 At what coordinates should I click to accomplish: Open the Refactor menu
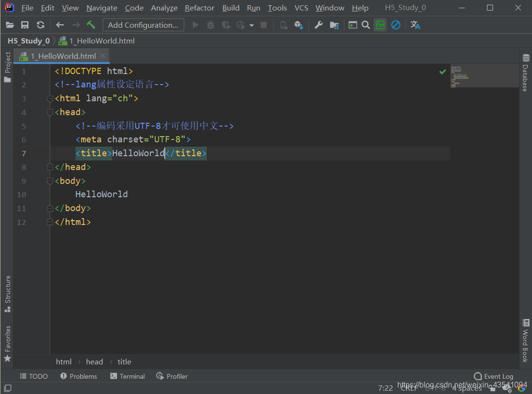[x=200, y=8]
